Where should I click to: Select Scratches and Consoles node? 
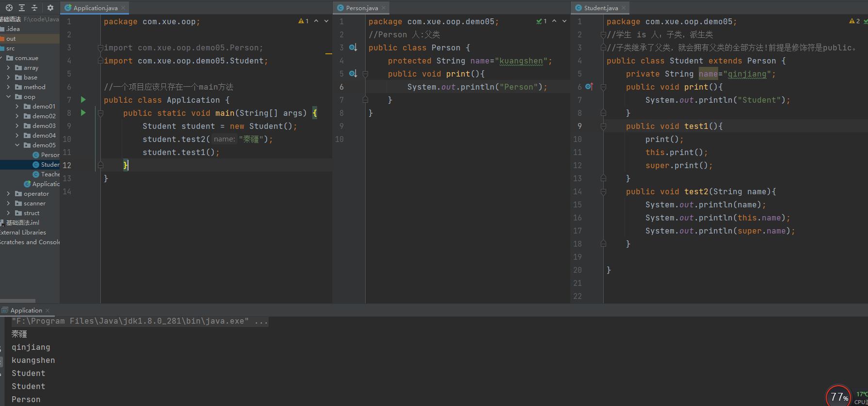[x=29, y=242]
